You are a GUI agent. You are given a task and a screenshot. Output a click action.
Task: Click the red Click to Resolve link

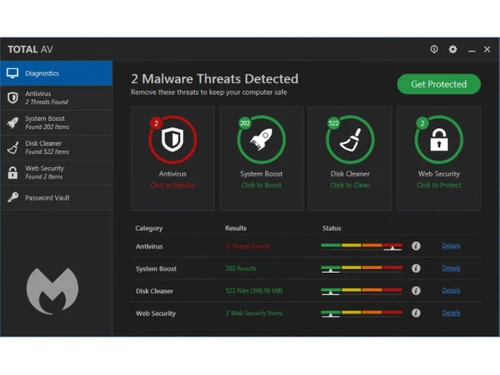(173, 185)
